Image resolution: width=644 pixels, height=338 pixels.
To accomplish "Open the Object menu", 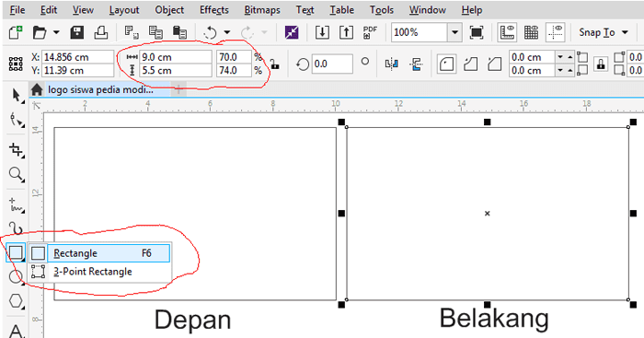I will click(x=169, y=10).
